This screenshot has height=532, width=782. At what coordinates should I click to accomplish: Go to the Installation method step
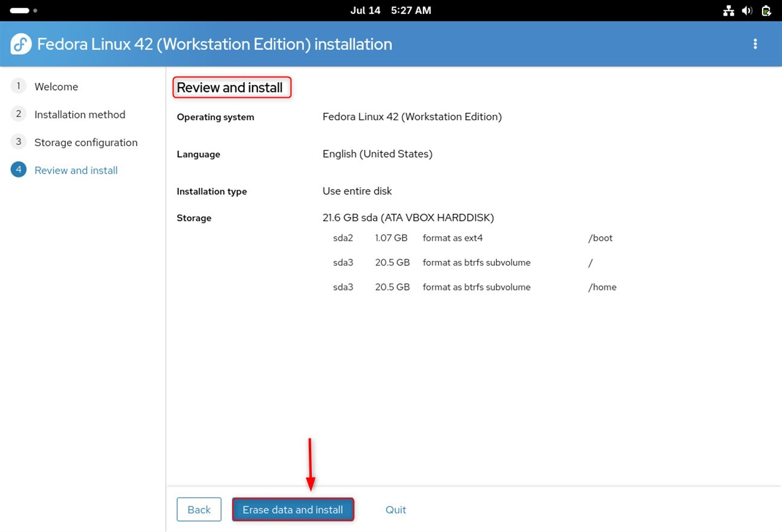[80, 114]
